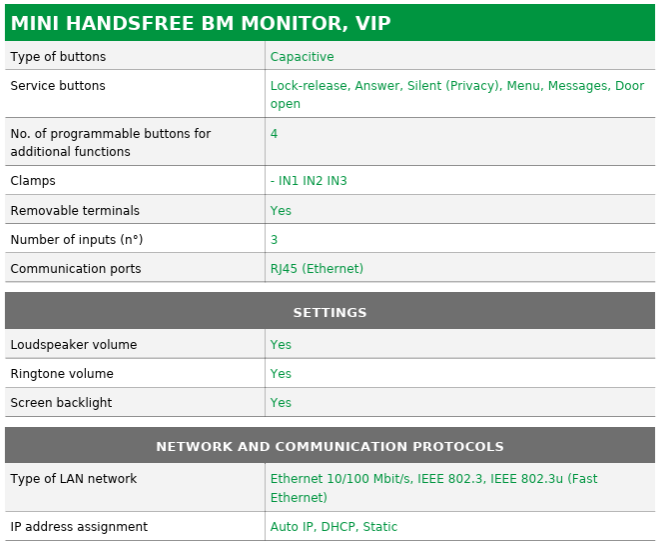Select the Capacitive button type value
Screen dimensions: 663x547
coord(302,57)
